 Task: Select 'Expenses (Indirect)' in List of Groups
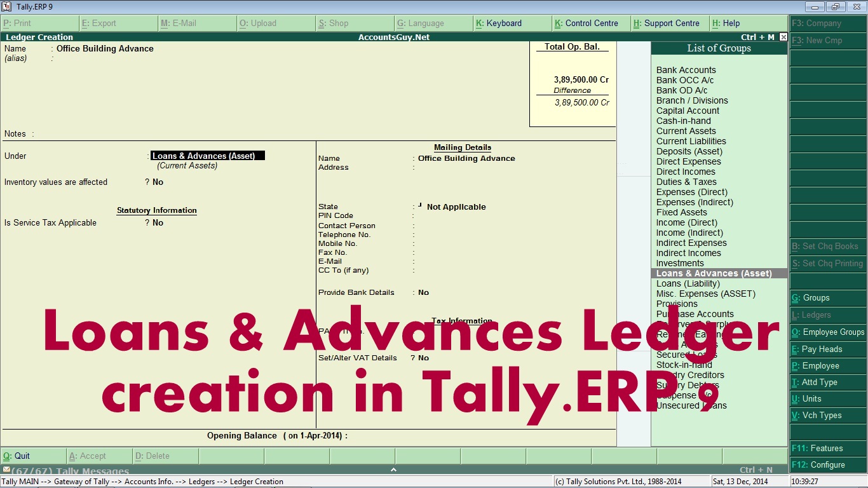[695, 203]
